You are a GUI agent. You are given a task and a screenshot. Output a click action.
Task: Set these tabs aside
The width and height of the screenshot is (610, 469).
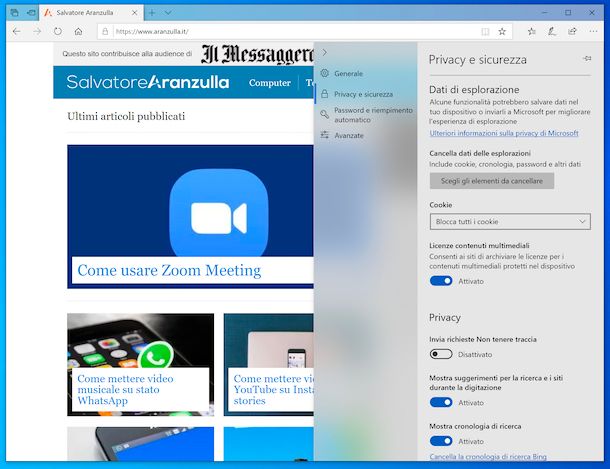pyautogui.click(x=31, y=13)
